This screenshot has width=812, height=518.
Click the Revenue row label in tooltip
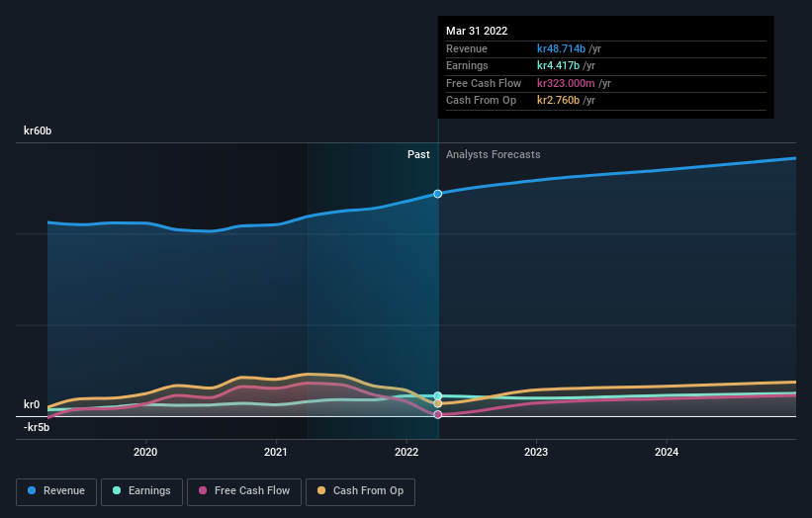click(x=467, y=48)
